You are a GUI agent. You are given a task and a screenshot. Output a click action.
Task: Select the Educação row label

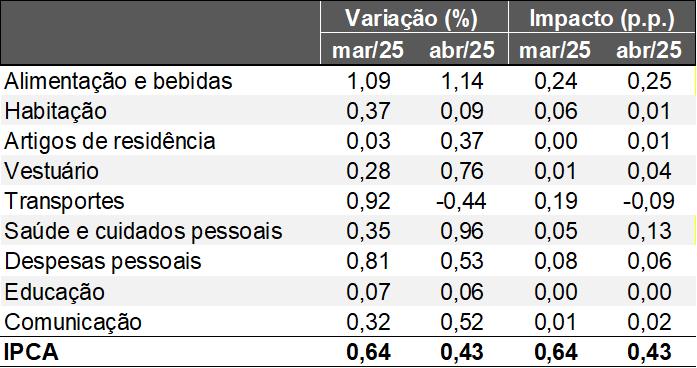coord(55,292)
